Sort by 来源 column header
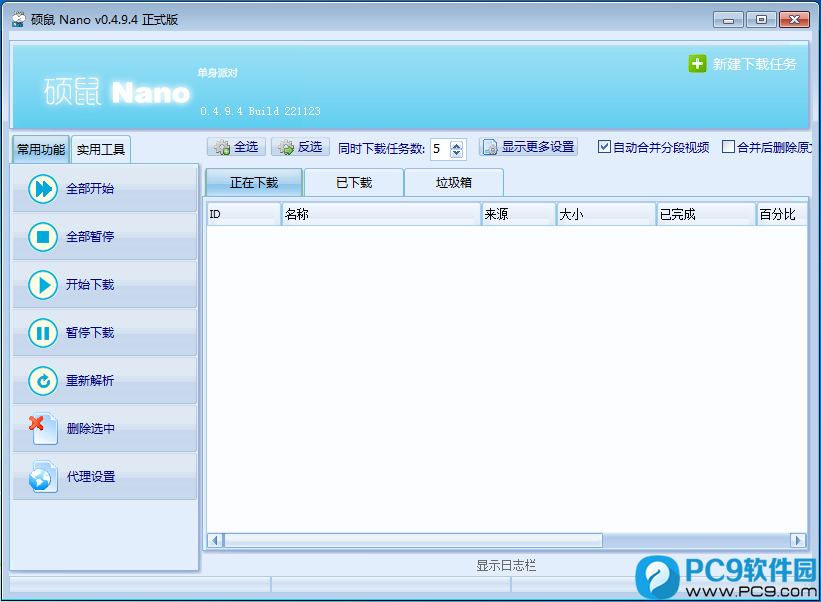 pyautogui.click(x=518, y=214)
